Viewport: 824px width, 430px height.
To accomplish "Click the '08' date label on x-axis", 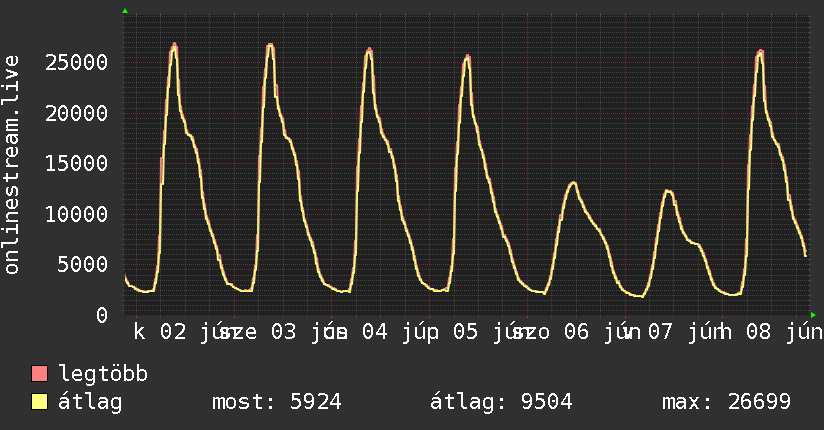I will [x=758, y=332].
